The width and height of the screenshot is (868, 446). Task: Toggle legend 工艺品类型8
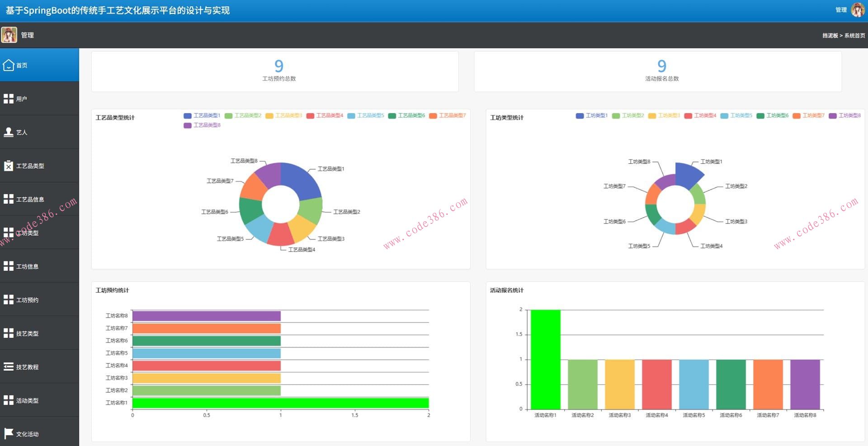point(202,125)
